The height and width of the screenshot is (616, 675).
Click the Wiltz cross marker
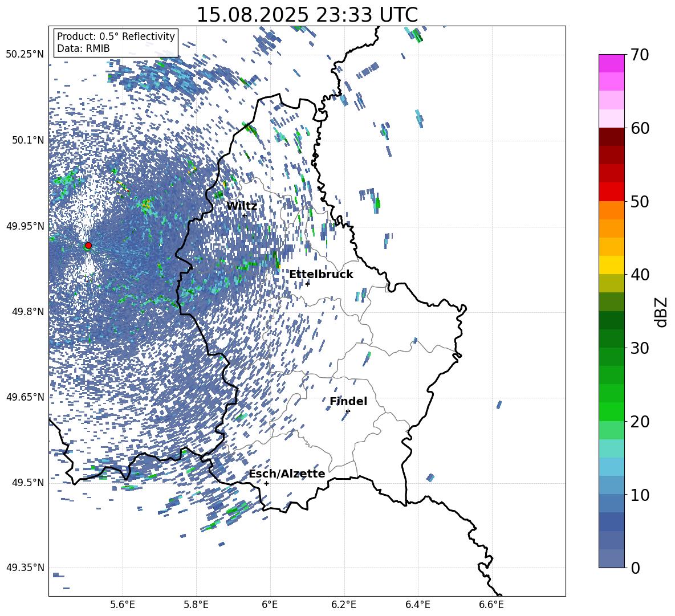[245, 215]
